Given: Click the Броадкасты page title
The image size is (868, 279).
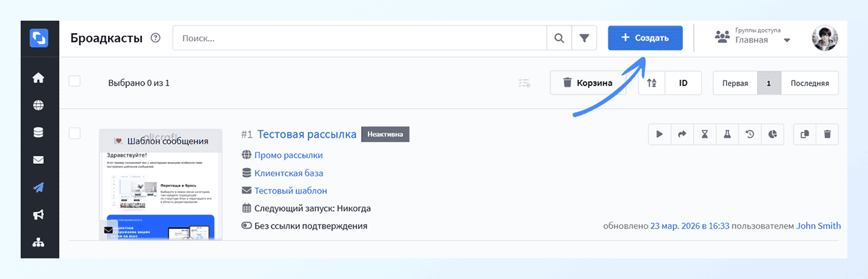Looking at the screenshot, I should click(x=107, y=38).
